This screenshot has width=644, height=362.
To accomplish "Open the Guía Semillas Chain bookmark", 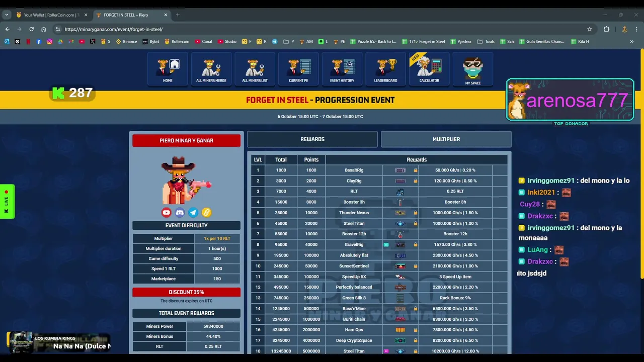I will coord(542,42).
